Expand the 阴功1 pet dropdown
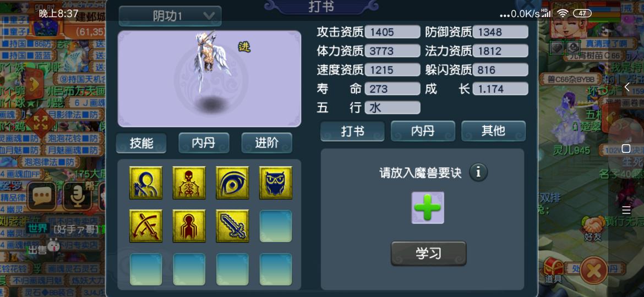Viewport: 644px width, 297px height. [x=170, y=16]
